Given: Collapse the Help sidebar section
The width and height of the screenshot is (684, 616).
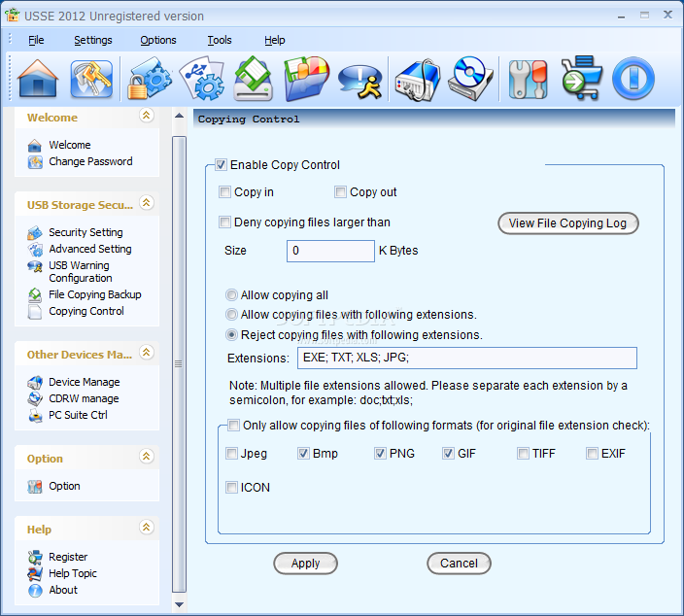Looking at the screenshot, I should coord(147,528).
